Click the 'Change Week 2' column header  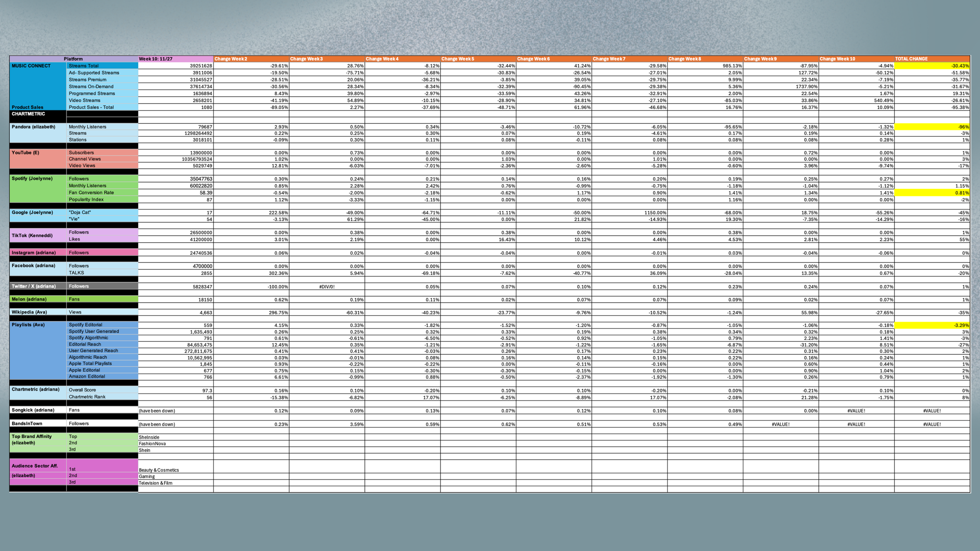pos(251,59)
